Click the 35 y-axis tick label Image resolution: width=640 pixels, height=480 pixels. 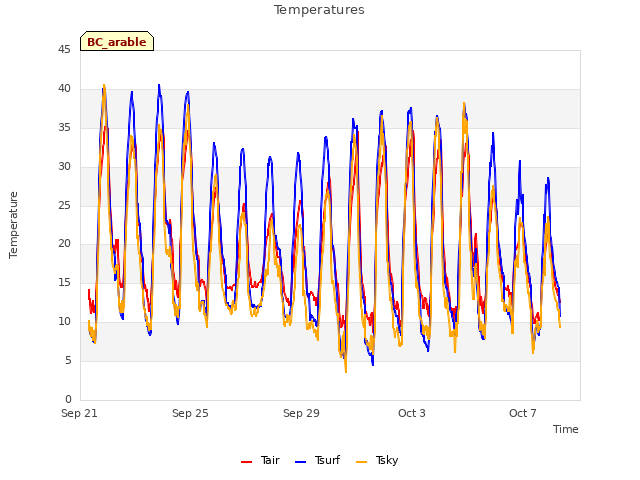[64, 128]
